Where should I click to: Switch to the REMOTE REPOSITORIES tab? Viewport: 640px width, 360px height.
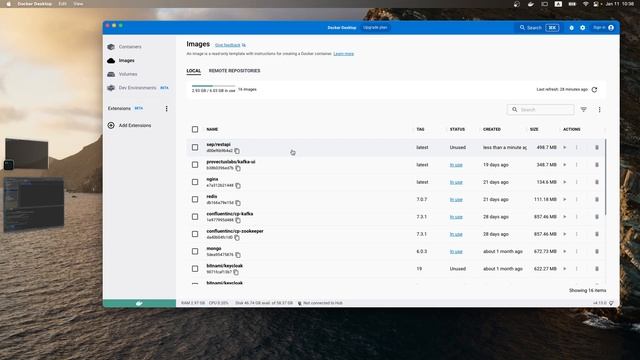(234, 71)
